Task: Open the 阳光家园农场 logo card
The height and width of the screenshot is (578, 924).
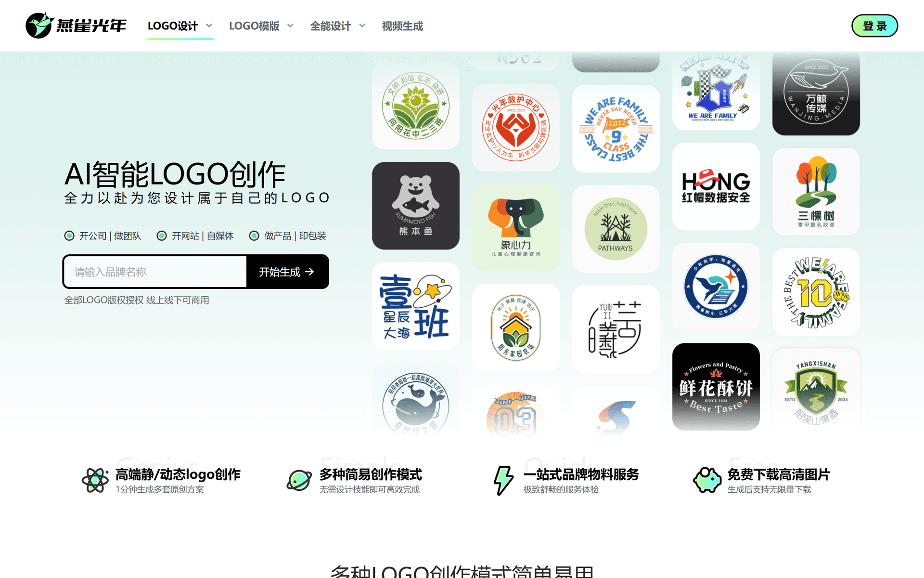Action: 516,328
